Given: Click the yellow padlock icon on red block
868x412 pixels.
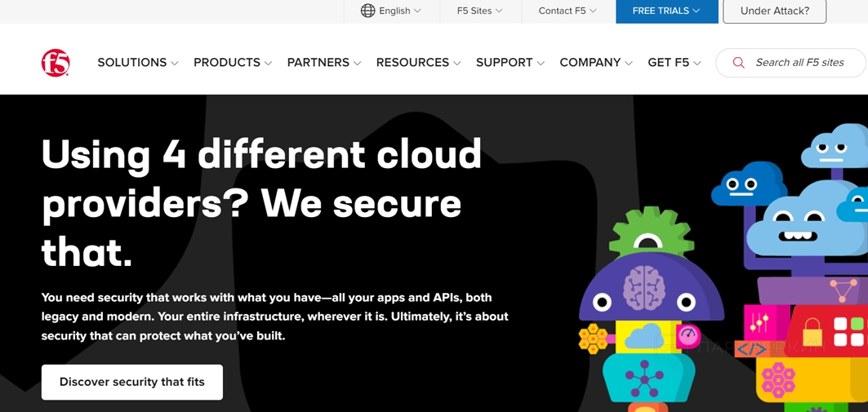Looking at the screenshot, I should [x=812, y=332].
